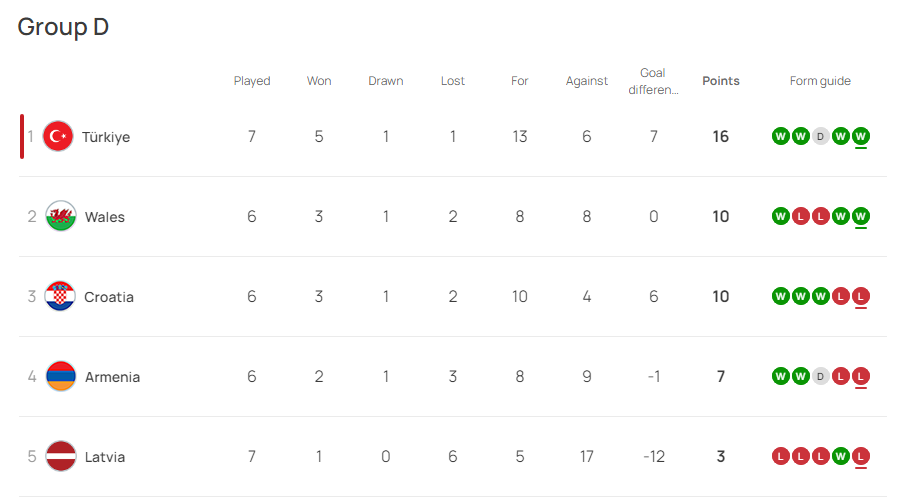Click Armenia's draw badge in form guide

[820, 376]
